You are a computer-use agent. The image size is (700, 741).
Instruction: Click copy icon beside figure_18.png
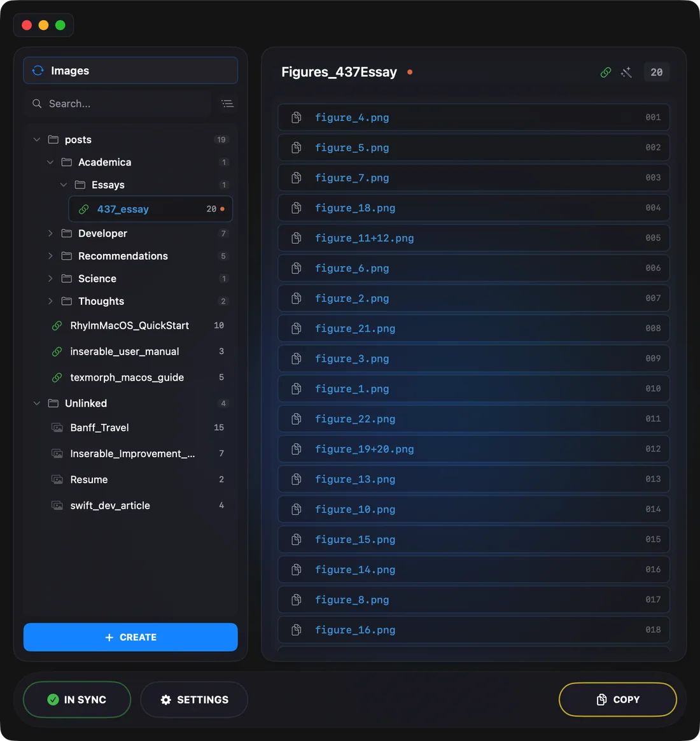pos(296,208)
